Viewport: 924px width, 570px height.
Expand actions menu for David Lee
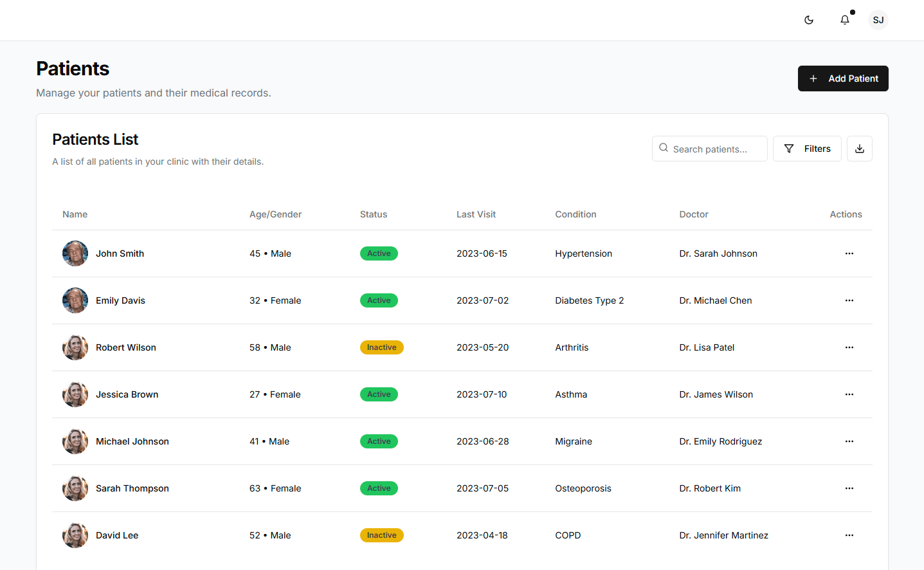click(849, 535)
